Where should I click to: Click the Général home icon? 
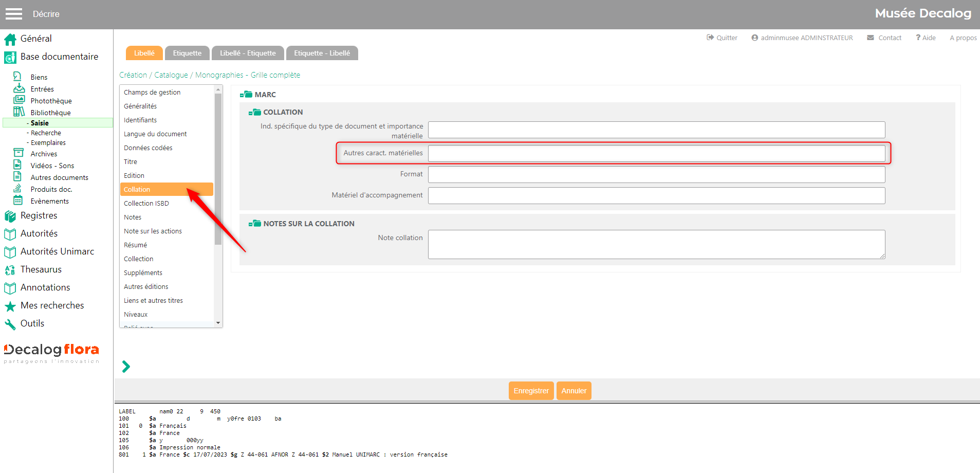click(x=10, y=39)
